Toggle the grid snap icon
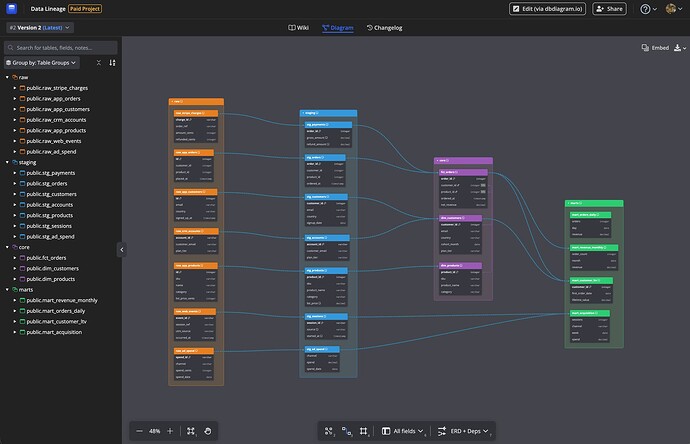690x444 pixels. coord(363,431)
